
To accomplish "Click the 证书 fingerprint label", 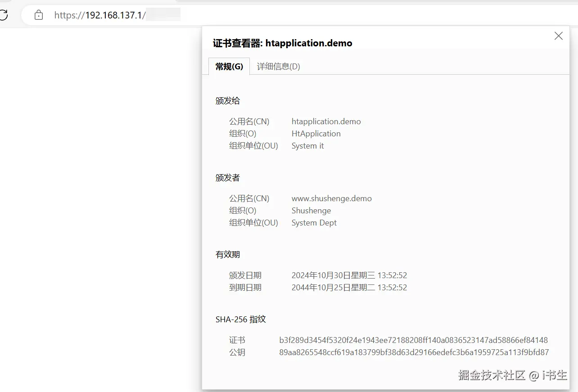I will pyautogui.click(x=237, y=340).
